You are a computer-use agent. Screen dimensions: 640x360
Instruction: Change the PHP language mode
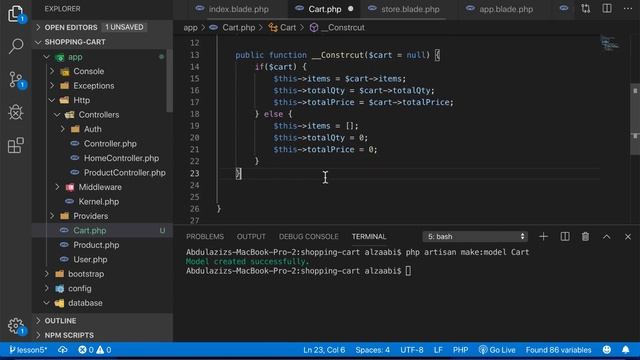coord(460,350)
